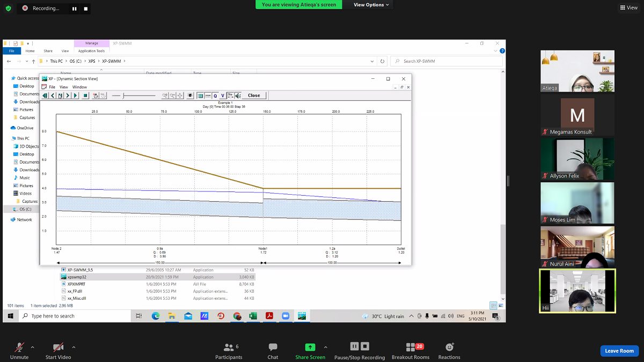
Task: Pause the Zoom recording in bottom toolbar
Action: click(354, 346)
